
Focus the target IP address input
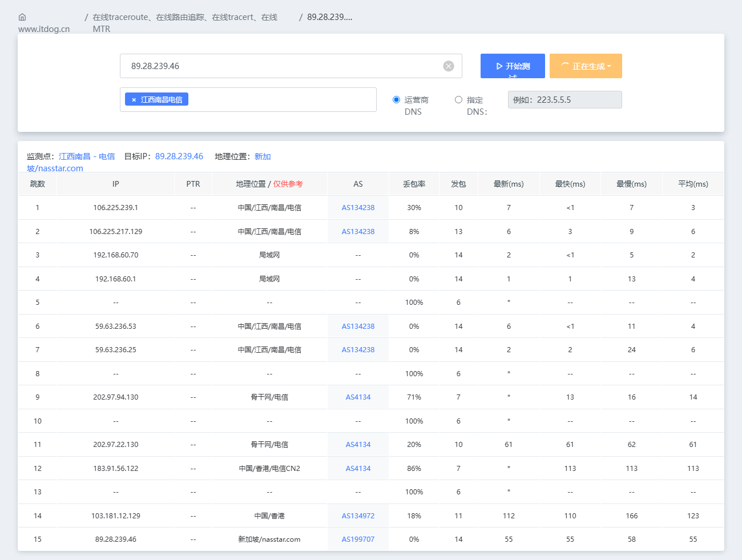coord(291,66)
